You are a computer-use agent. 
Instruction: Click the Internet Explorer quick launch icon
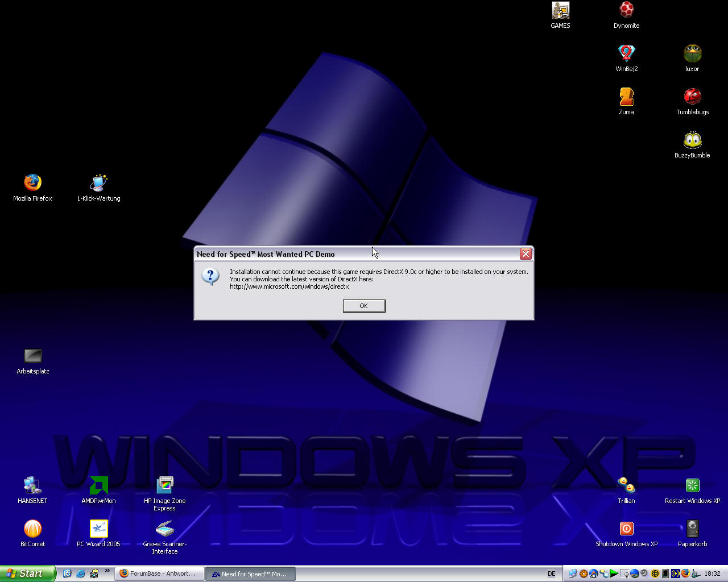pos(80,573)
